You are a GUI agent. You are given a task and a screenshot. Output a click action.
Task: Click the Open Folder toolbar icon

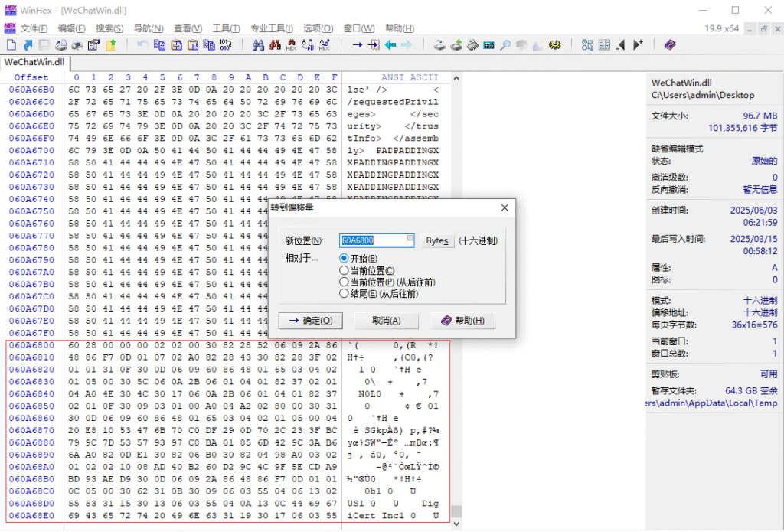tap(110, 45)
